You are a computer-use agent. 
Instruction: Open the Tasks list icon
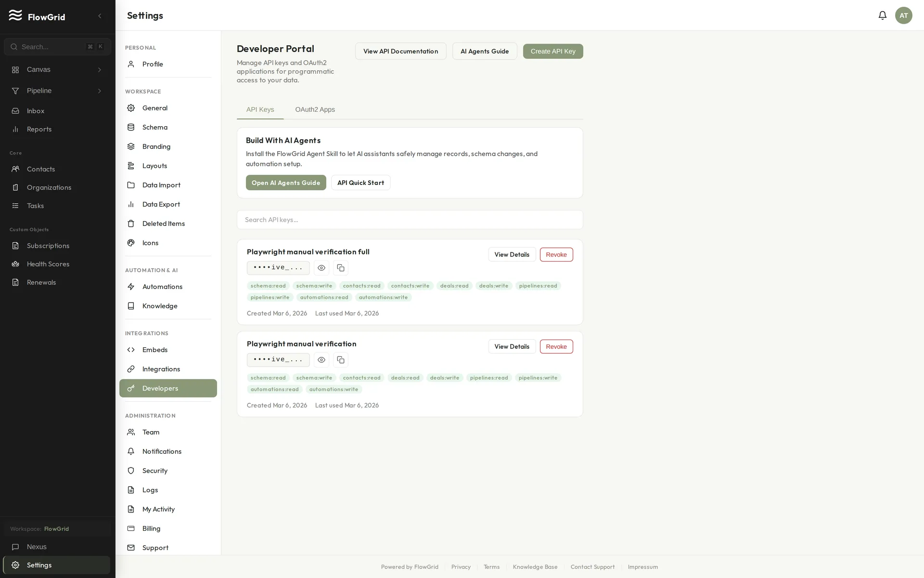click(x=15, y=206)
